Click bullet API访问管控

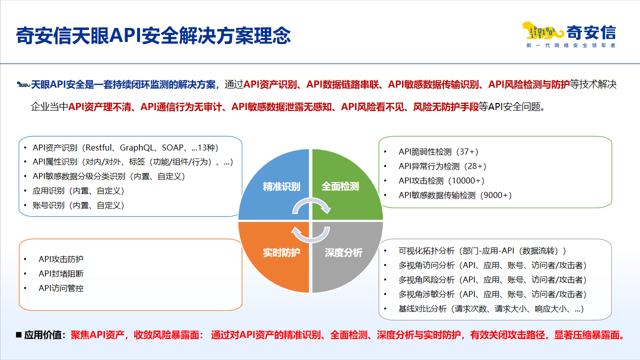click(x=61, y=288)
